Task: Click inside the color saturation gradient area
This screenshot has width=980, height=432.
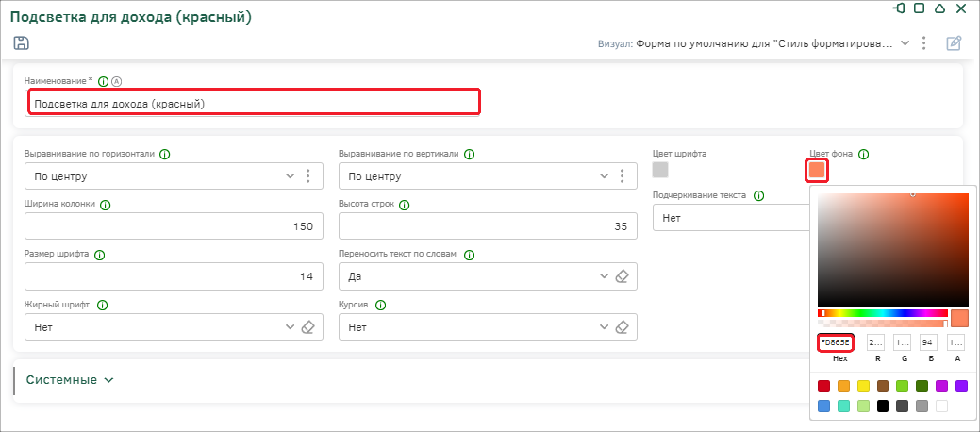Action: pyautogui.click(x=893, y=250)
